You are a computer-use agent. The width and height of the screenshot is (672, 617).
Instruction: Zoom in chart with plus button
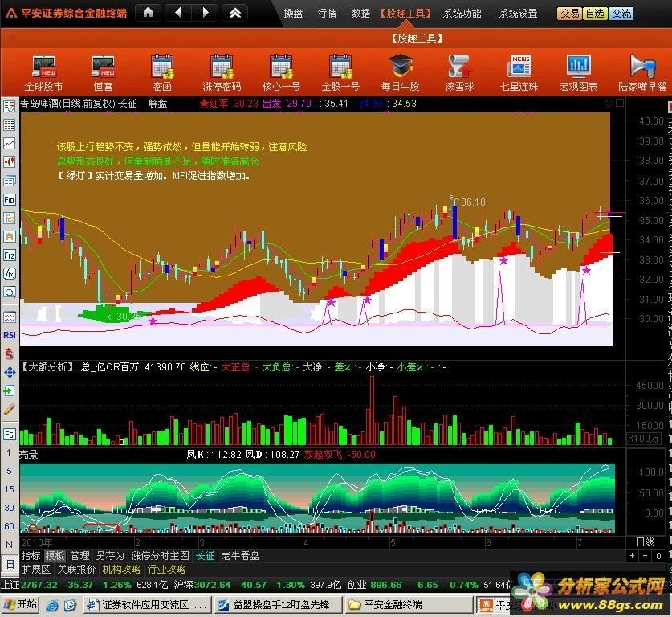(x=632, y=556)
